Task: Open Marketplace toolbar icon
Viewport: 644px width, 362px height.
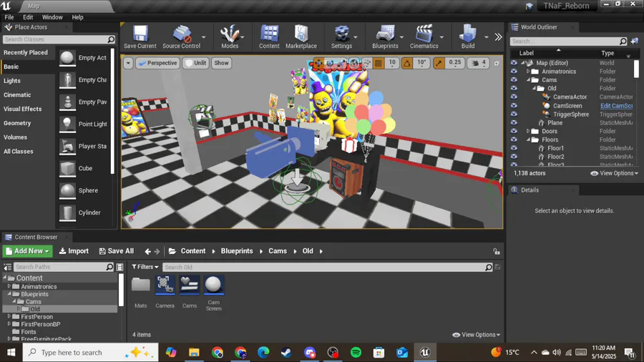Action: tap(301, 36)
